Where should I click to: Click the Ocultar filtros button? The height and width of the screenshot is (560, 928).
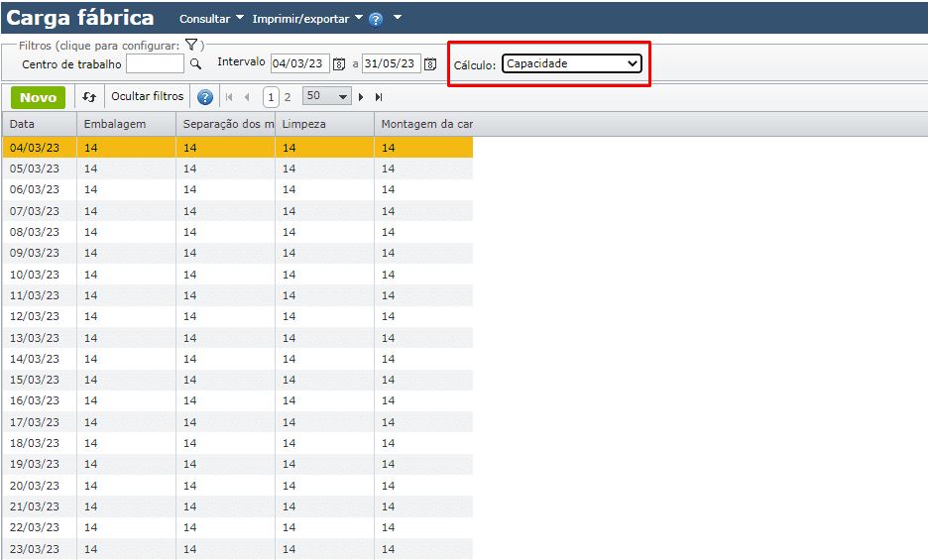(148, 97)
